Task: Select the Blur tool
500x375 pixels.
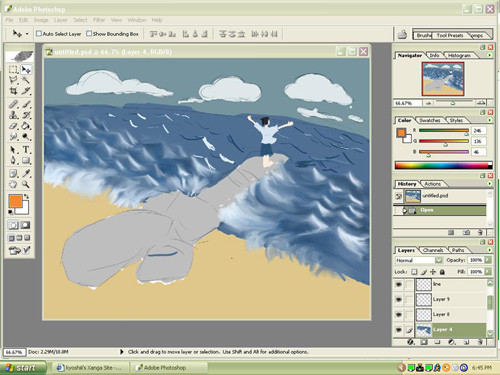Action: tap(13, 136)
